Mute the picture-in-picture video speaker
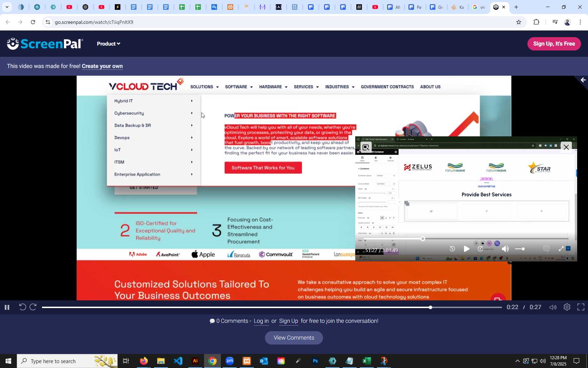Image resolution: width=588 pixels, height=368 pixels. (505, 249)
